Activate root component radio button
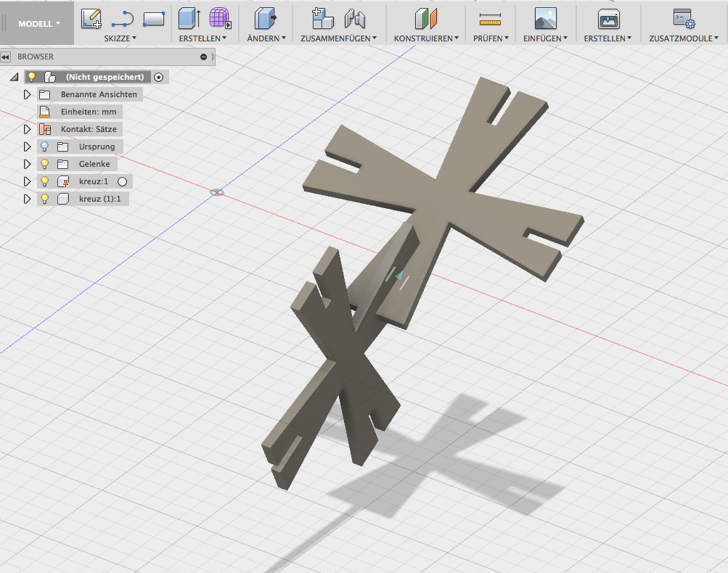The image size is (728, 573). click(159, 77)
